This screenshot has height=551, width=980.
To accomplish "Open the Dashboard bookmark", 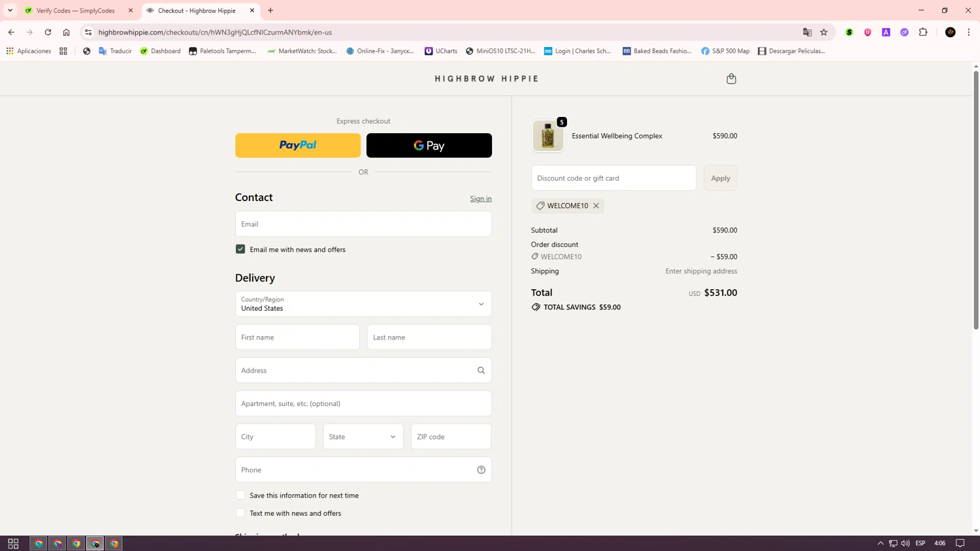I will click(x=160, y=51).
